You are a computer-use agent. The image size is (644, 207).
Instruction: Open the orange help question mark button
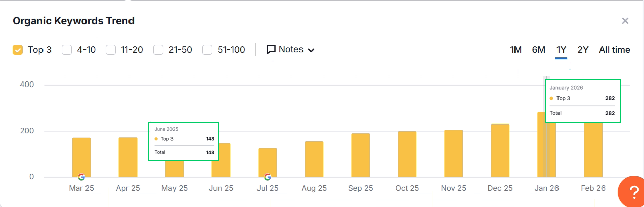[x=633, y=193]
